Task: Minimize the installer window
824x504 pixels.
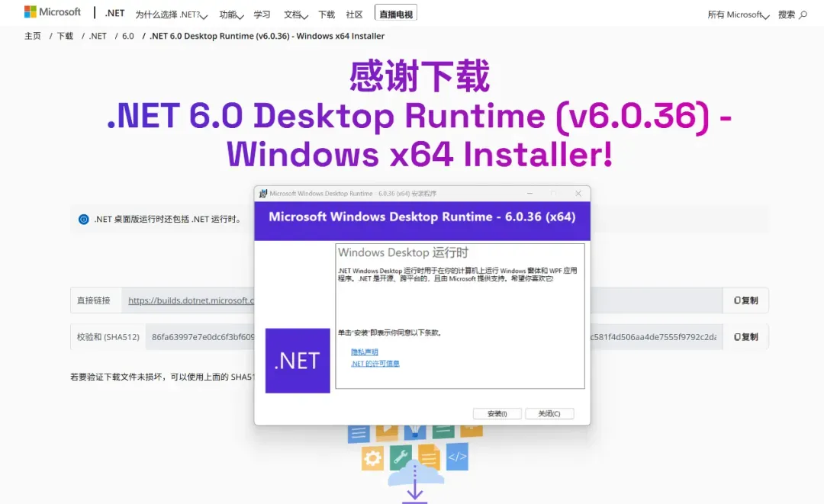Action: coord(529,194)
